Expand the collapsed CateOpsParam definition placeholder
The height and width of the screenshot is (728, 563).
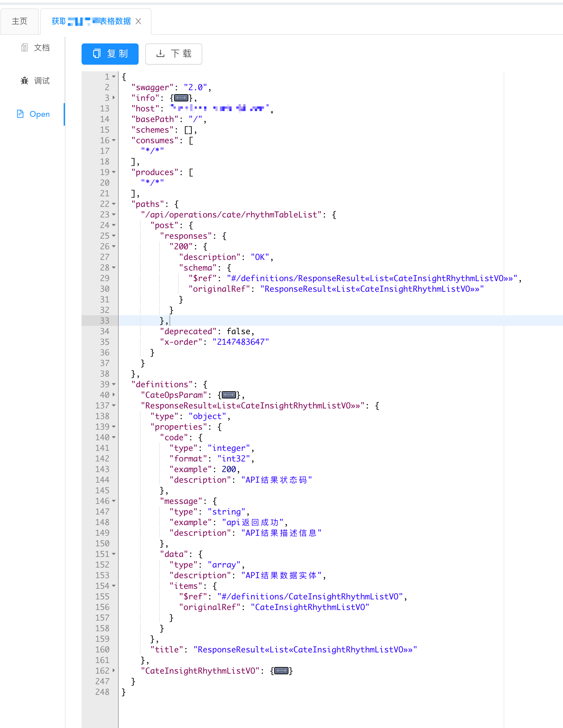(x=228, y=395)
